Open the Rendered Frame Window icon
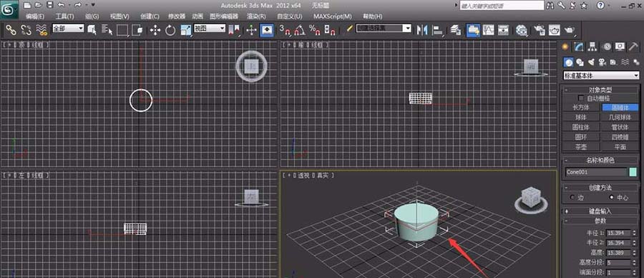Image resolution: width=644 pixels, height=278 pixels. coord(555,30)
